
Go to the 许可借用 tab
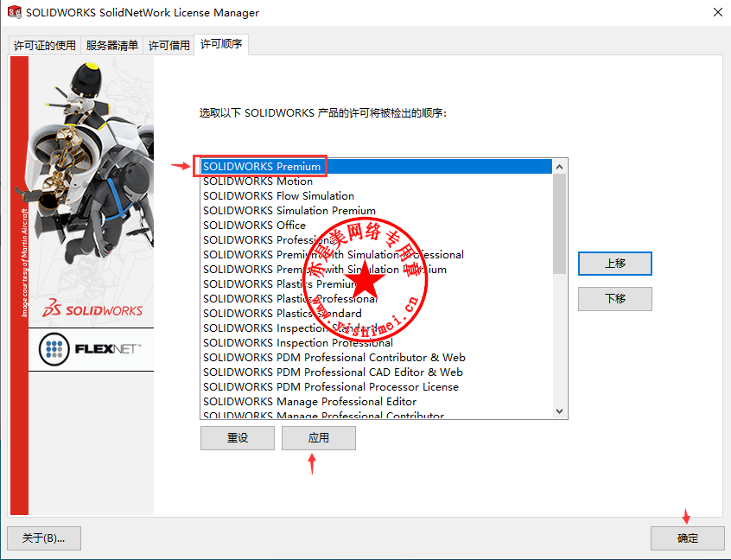pos(168,45)
